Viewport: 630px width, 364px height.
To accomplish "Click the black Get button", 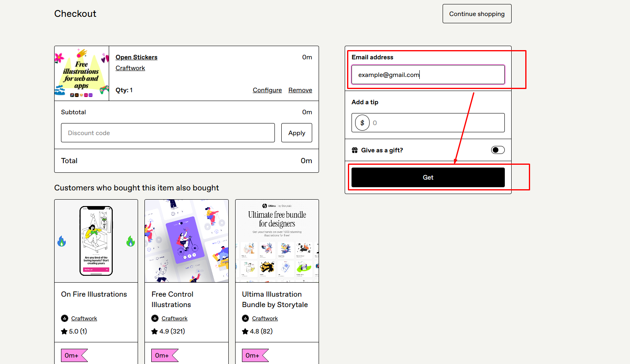I will click(428, 178).
